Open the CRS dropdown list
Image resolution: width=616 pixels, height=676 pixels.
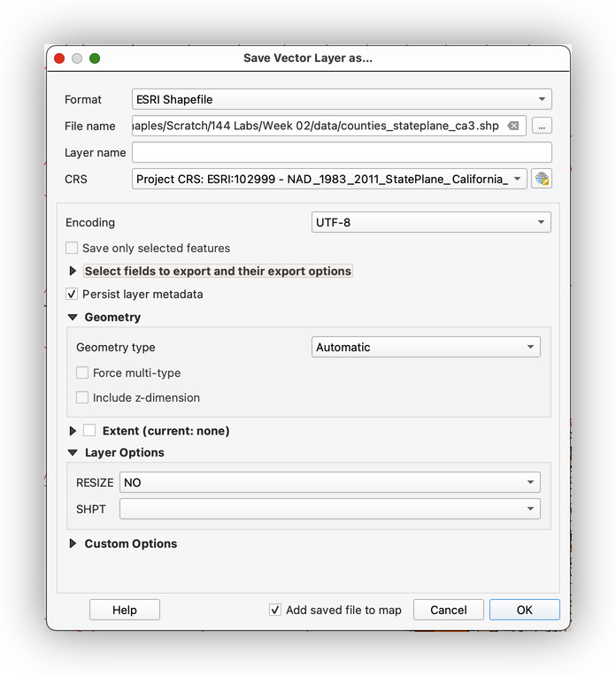pos(329,179)
